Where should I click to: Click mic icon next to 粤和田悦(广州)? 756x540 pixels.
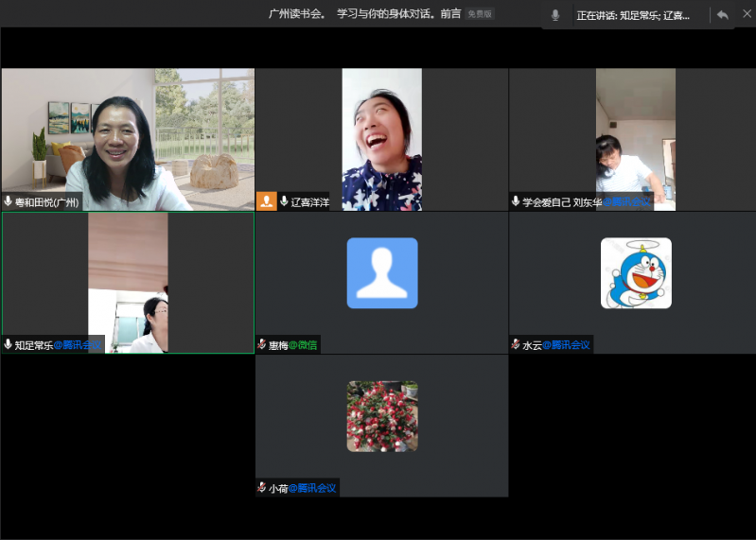9,201
